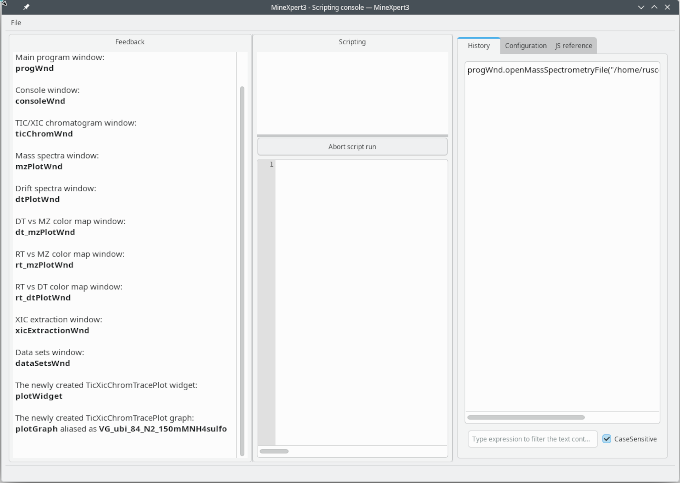Click the dataSetsWnd entry in Feedback
The height and width of the screenshot is (483, 680).
[43, 363]
